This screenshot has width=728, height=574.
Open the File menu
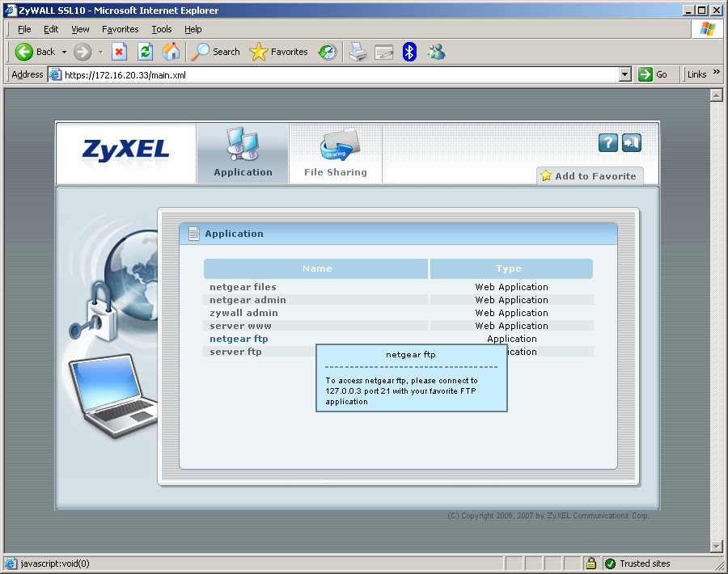point(24,29)
